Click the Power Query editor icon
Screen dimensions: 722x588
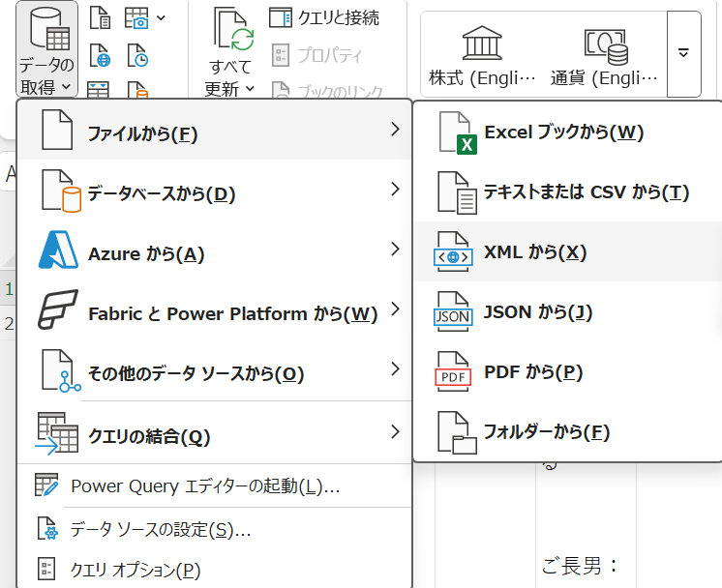46,485
